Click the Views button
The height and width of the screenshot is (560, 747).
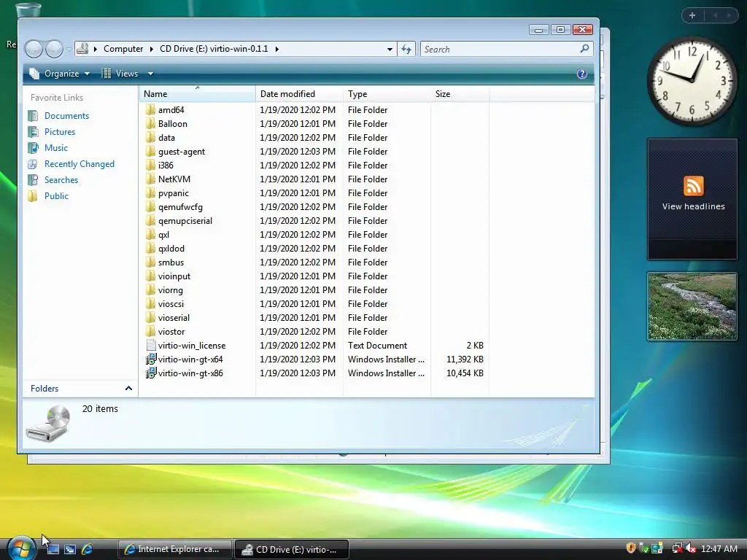click(x=120, y=74)
